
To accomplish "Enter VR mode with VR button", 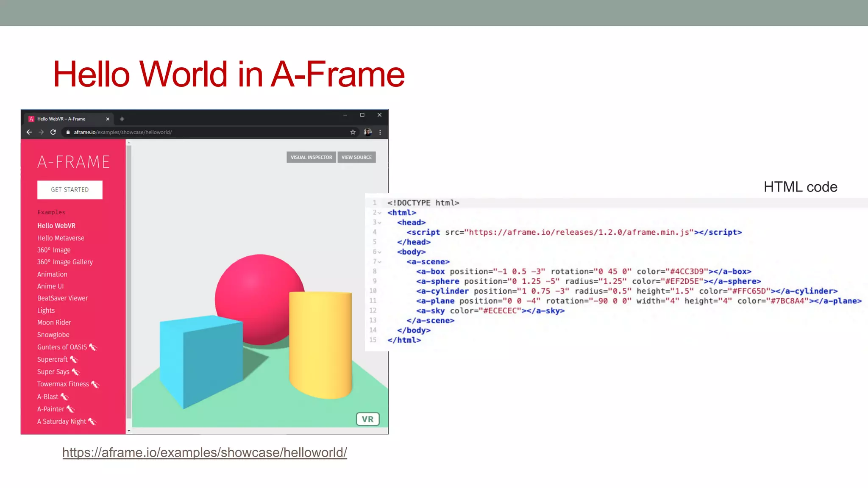I will tap(367, 419).
